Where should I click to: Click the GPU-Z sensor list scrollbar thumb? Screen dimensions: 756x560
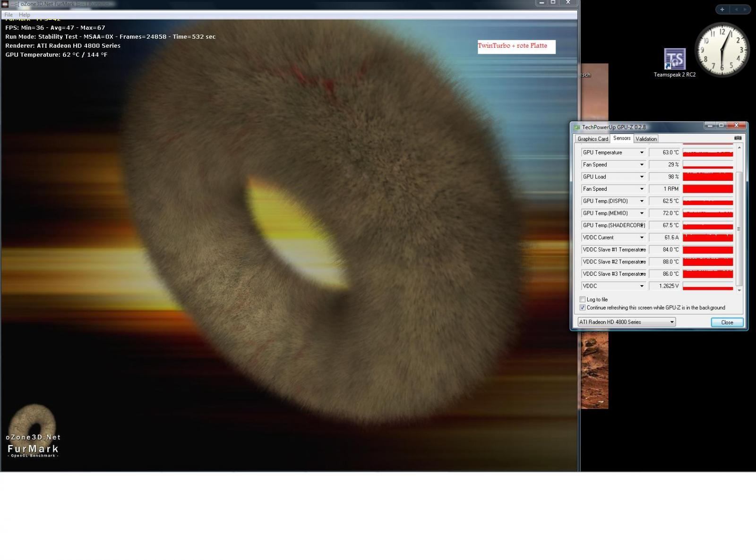tap(739, 229)
